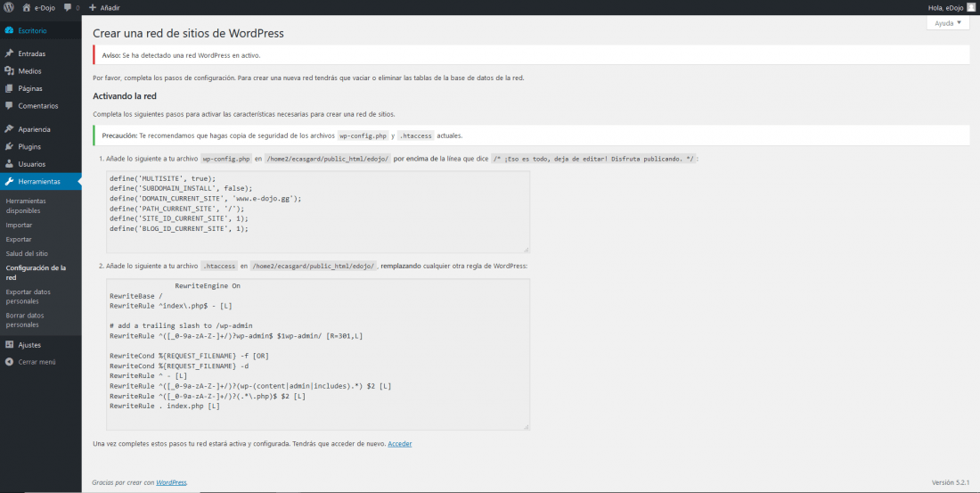Open the Páginas menu label

[x=30, y=89]
